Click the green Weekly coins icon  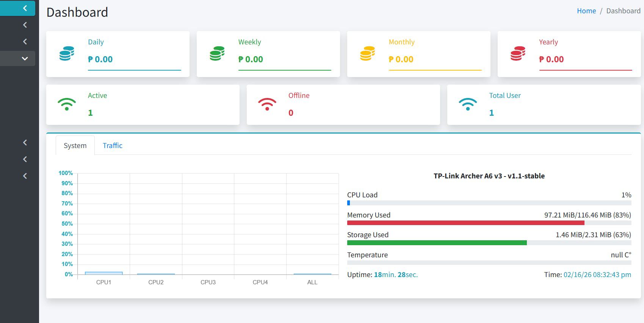click(217, 54)
